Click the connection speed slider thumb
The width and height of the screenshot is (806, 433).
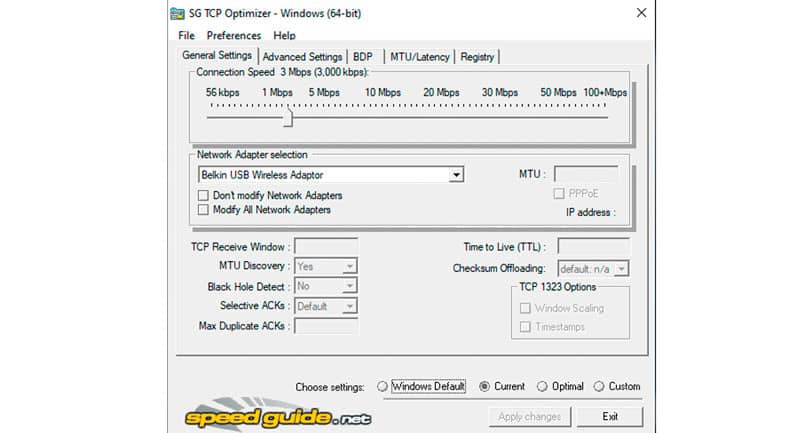coord(288,118)
